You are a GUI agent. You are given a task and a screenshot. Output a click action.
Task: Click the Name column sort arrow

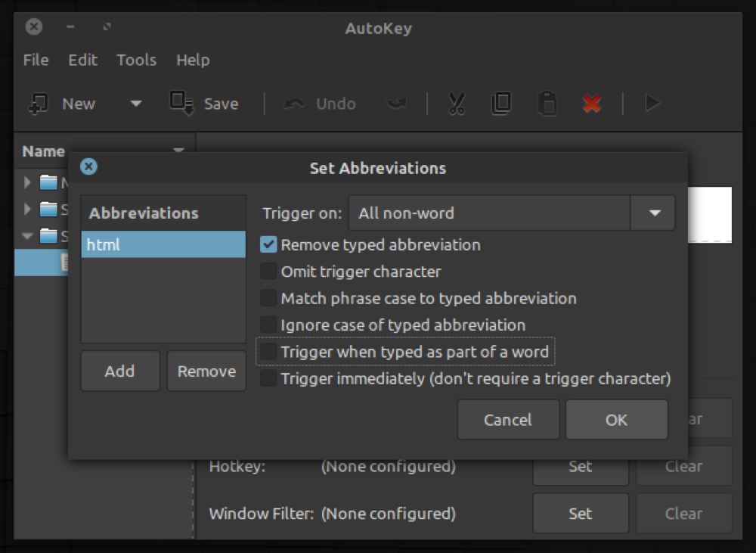pyautogui.click(x=179, y=151)
